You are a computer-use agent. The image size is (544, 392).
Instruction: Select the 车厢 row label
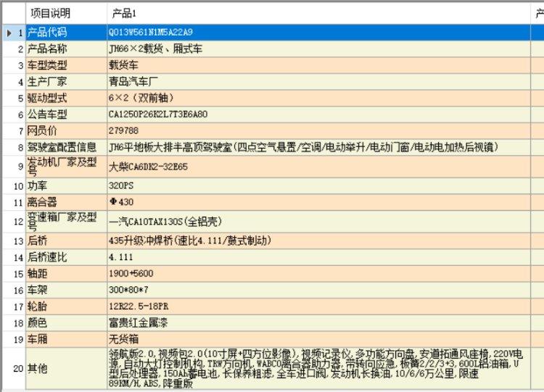tap(66, 339)
